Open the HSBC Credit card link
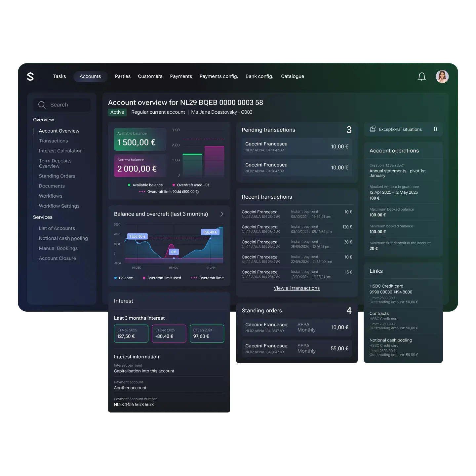Screen dimensions: 476x476 [386, 286]
